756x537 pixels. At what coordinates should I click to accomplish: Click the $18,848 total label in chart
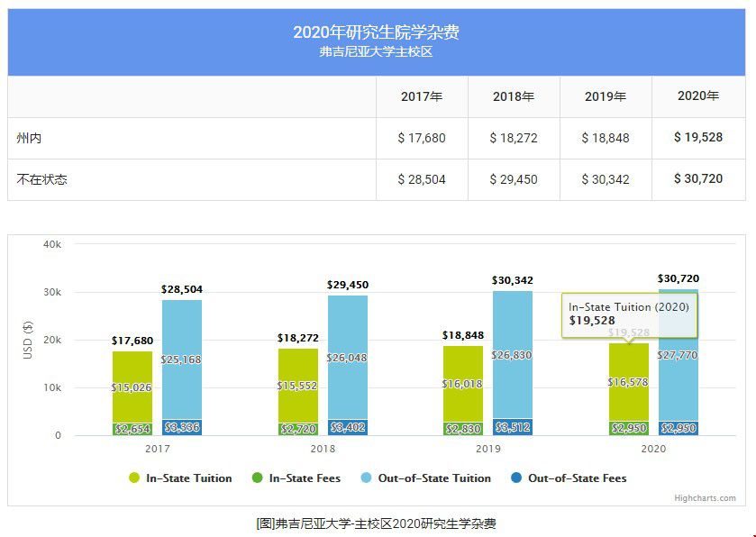[x=463, y=335]
